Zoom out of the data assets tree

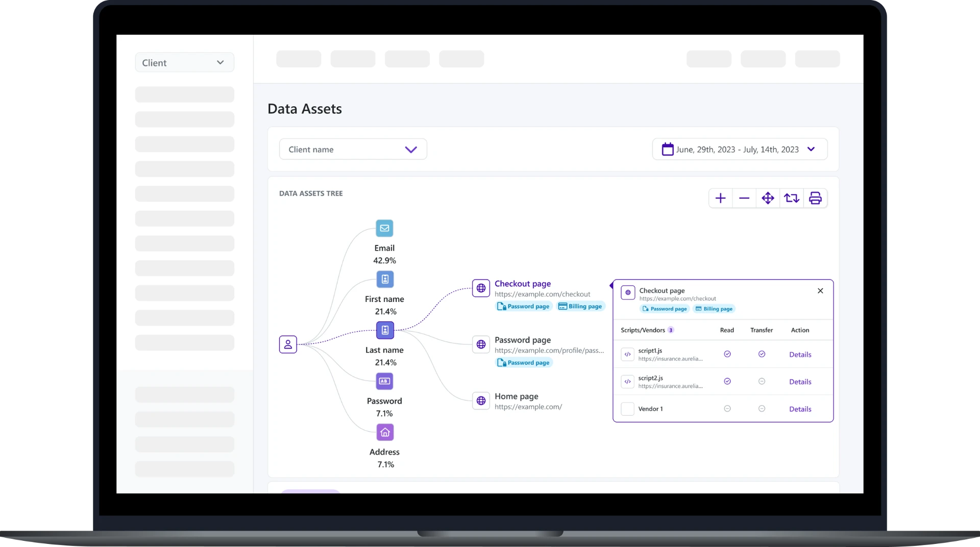744,198
